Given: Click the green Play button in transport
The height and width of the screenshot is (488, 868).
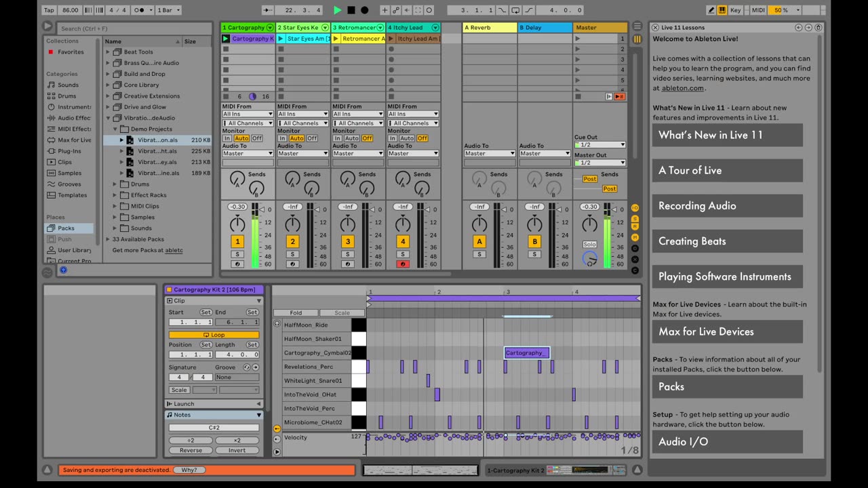Looking at the screenshot, I should point(338,10).
